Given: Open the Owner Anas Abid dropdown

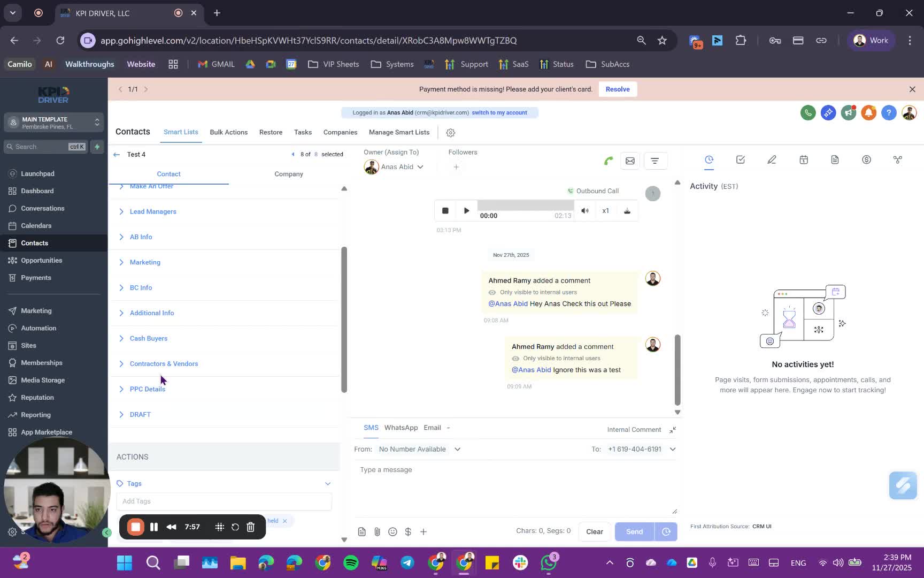Looking at the screenshot, I should point(394,167).
